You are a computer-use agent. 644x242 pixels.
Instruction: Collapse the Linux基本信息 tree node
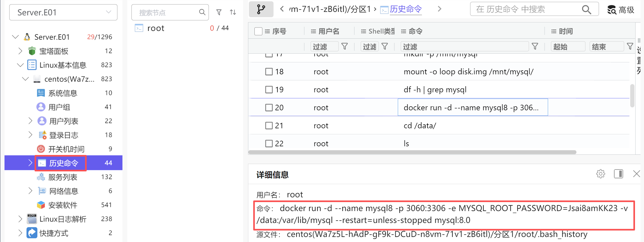(x=20, y=65)
